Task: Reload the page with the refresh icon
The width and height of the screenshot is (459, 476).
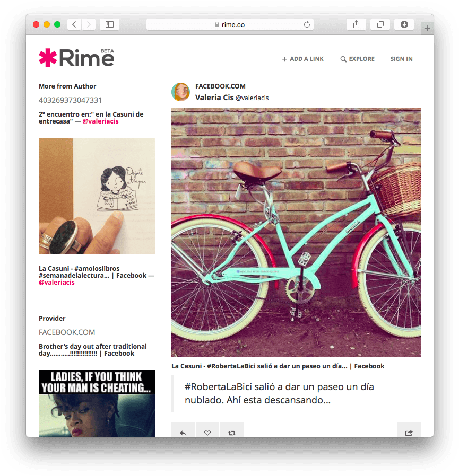Action: coord(307,24)
